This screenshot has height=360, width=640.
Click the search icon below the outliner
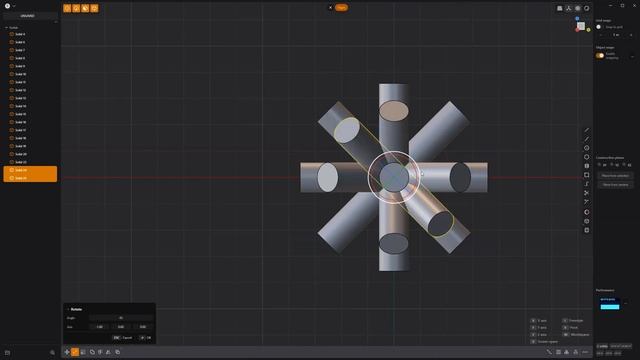coord(52,352)
